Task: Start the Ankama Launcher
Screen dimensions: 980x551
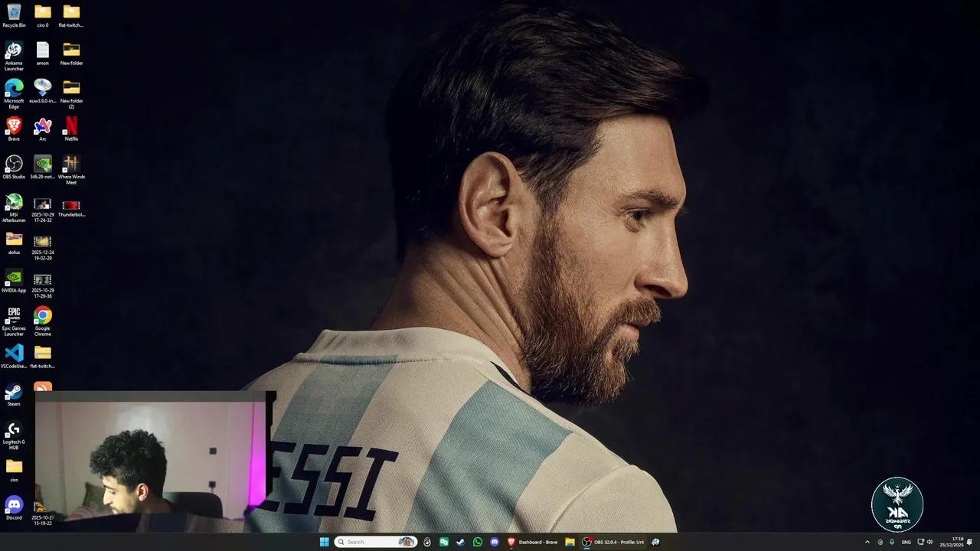Action: [14, 50]
